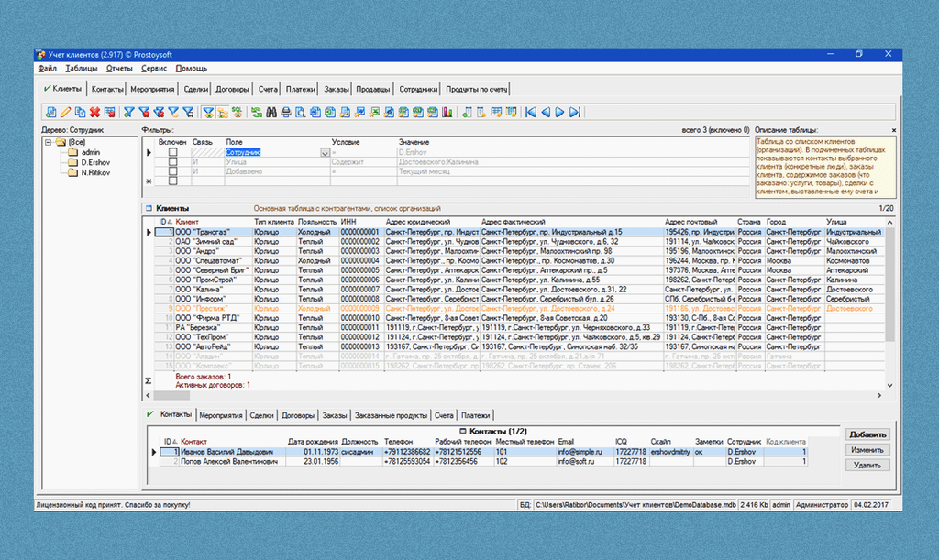
Task: Click the Удалить button
Action: [x=867, y=465]
